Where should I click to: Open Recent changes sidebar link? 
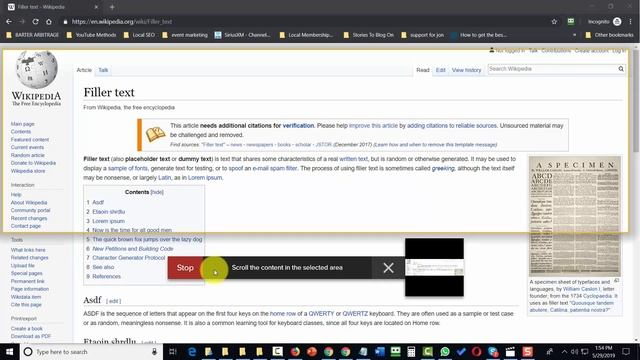click(x=29, y=218)
